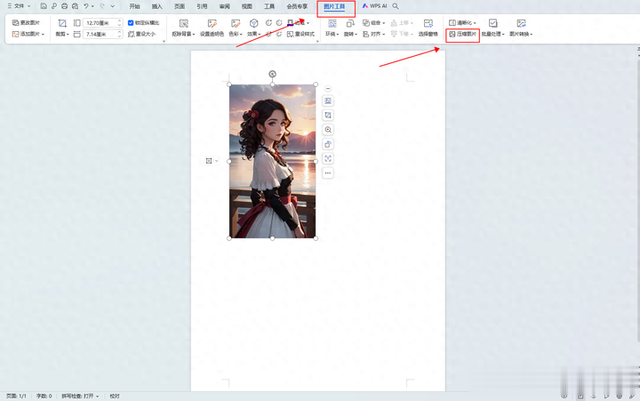Image resolution: width=640 pixels, height=401 pixels.
Task: Switch to the 页面 (Page) tab
Action: (180, 7)
